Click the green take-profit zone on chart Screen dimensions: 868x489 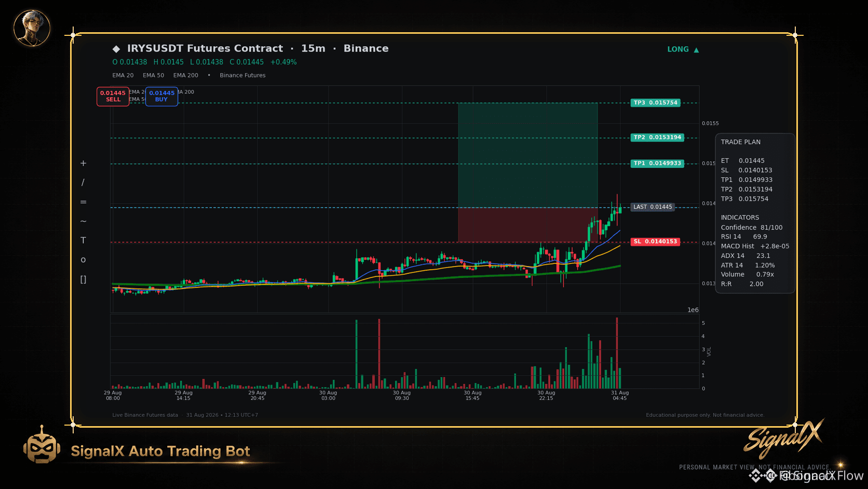pos(527,155)
